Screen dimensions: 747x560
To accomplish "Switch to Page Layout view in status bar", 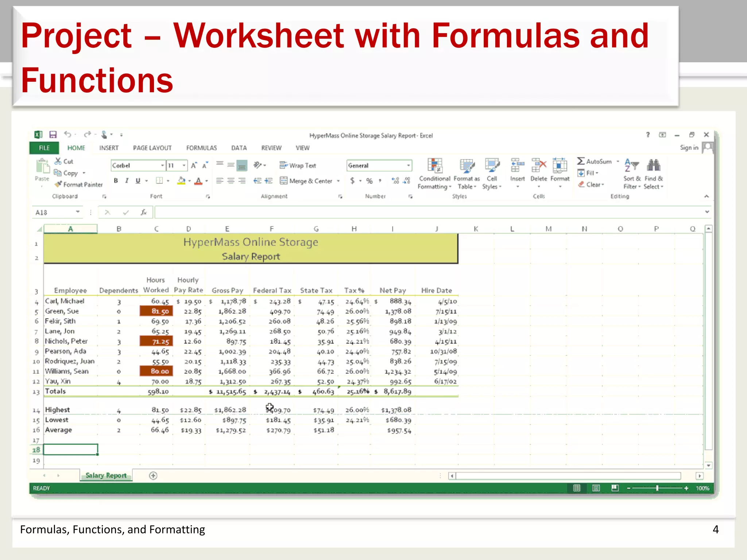I will tap(596, 488).
